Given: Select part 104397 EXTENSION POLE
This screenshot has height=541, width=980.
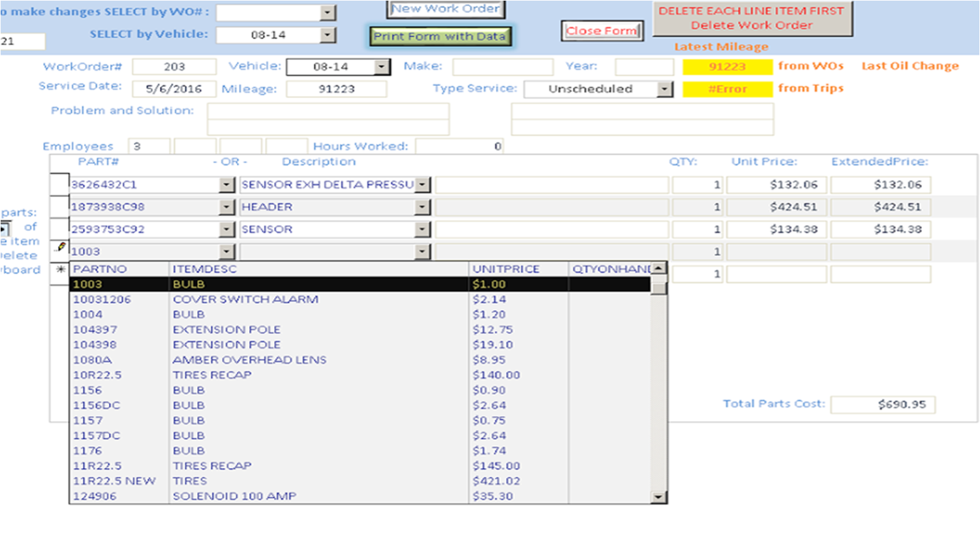Looking at the screenshot, I should click(x=360, y=330).
